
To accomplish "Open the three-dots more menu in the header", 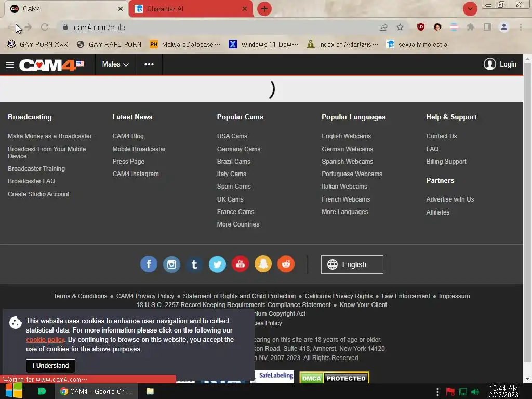I will point(149,64).
